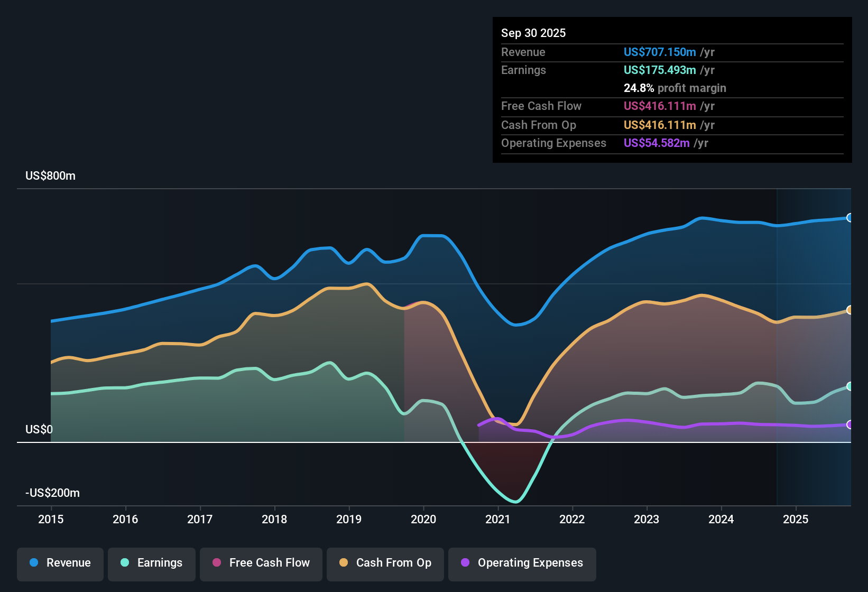Select the Operating Expenses endpoint marker
This screenshot has width=868, height=592.
click(x=850, y=424)
